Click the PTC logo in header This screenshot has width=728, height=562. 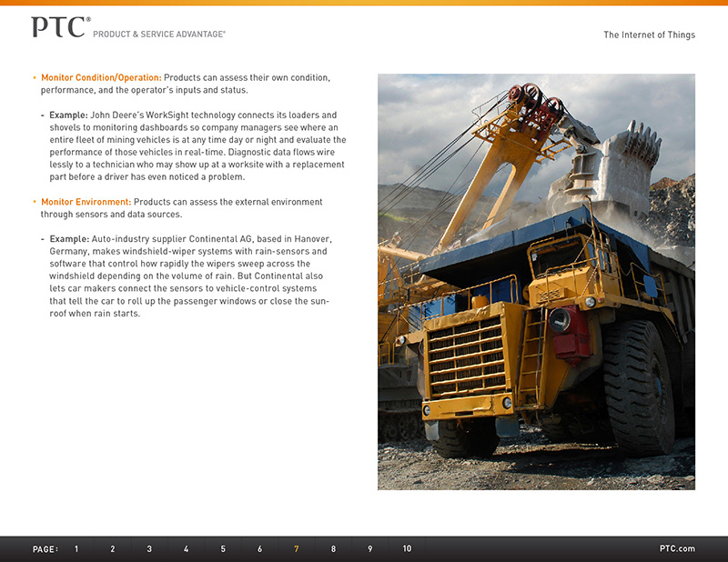point(59,28)
